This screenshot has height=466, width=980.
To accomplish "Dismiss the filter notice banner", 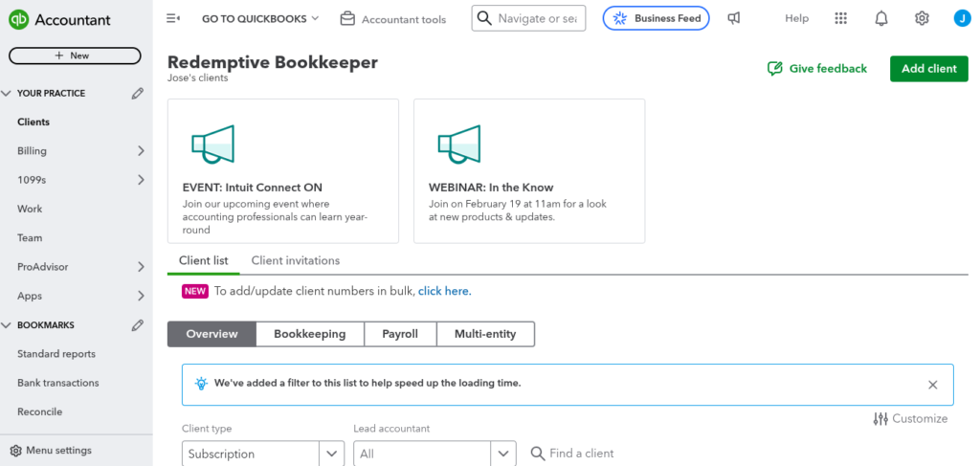I will 933,385.
